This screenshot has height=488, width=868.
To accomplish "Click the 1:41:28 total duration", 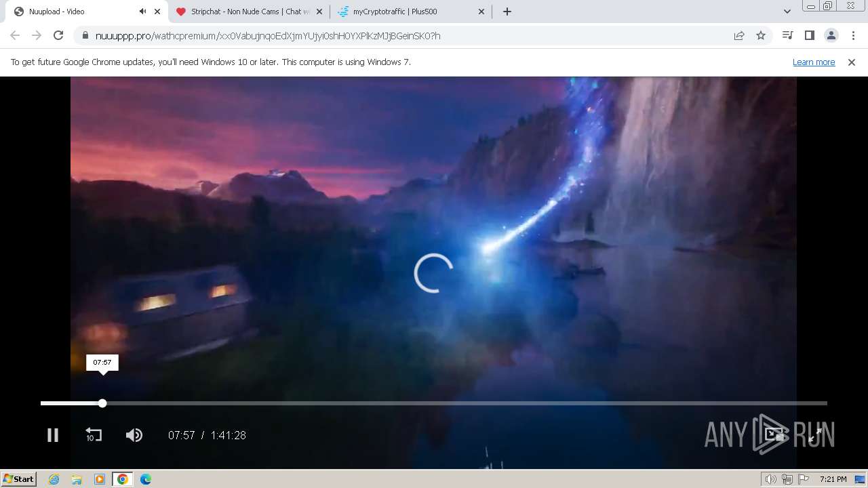I will [228, 435].
